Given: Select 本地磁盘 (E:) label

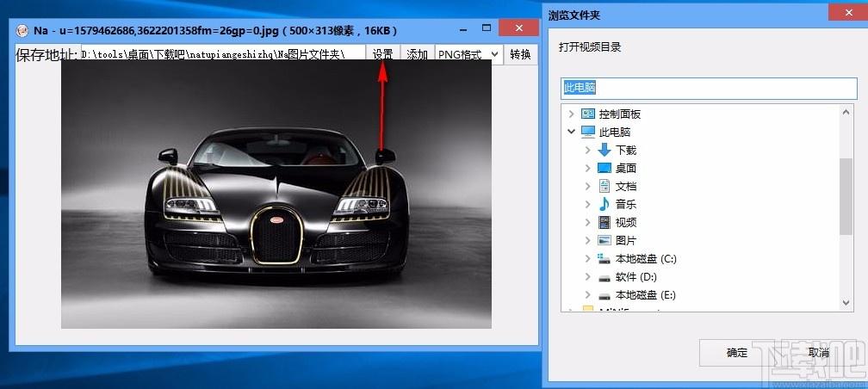Looking at the screenshot, I should [646, 295].
